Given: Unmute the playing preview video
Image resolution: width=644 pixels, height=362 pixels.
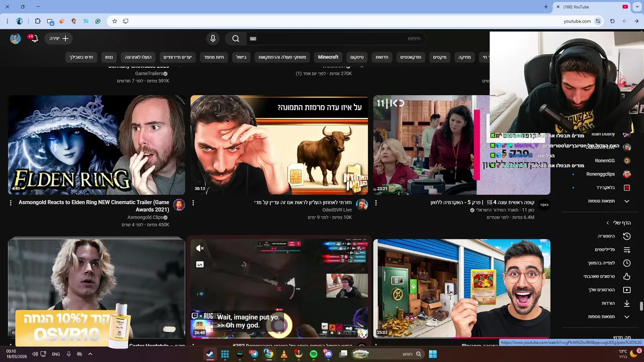Looking at the screenshot, I should point(200,248).
